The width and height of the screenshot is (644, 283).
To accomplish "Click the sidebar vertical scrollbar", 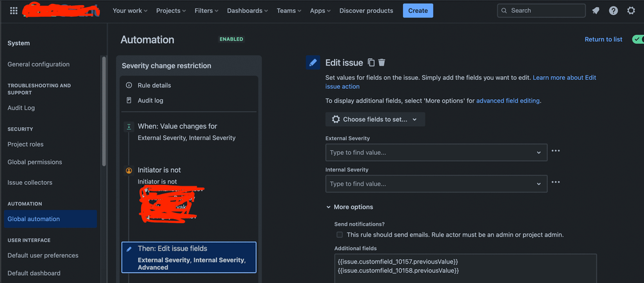I will click(x=104, y=111).
